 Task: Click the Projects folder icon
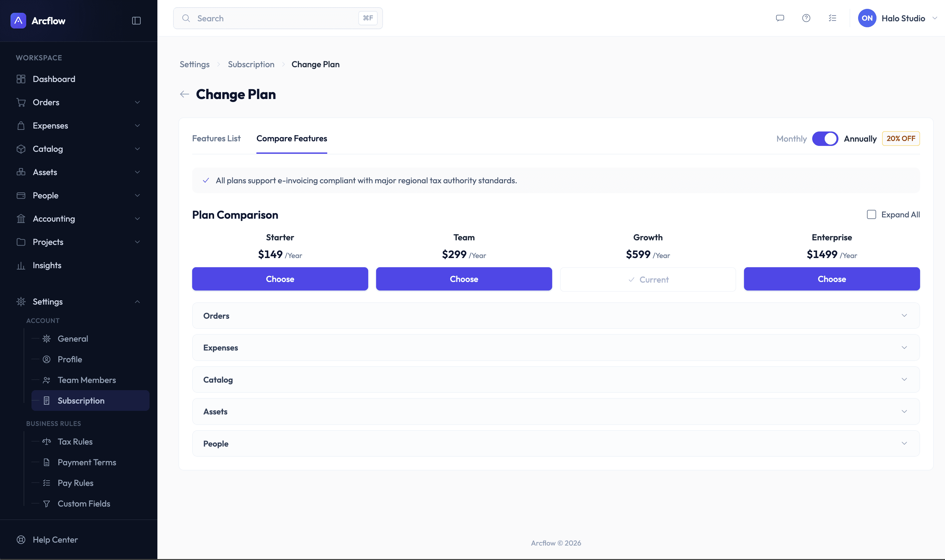click(21, 242)
